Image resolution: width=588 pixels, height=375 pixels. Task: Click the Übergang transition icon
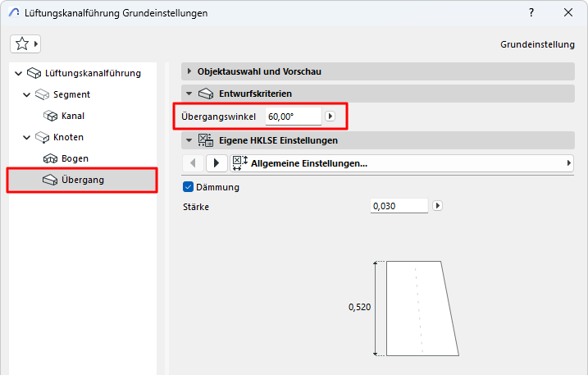coord(50,181)
